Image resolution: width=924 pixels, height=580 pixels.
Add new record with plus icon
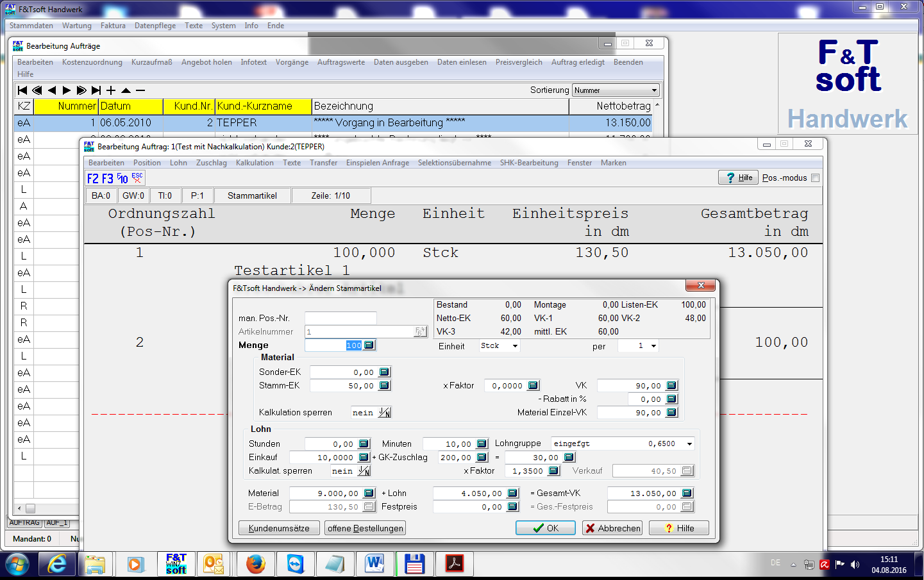pyautogui.click(x=111, y=90)
